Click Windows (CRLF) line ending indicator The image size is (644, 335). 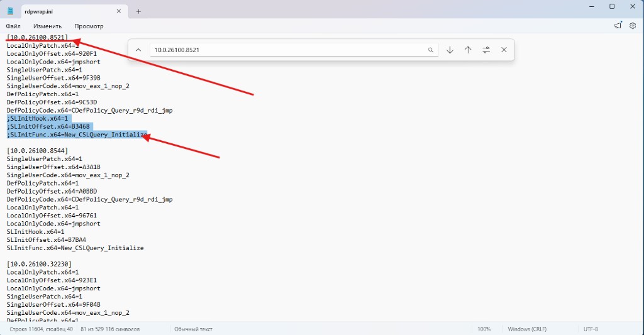[527, 329]
